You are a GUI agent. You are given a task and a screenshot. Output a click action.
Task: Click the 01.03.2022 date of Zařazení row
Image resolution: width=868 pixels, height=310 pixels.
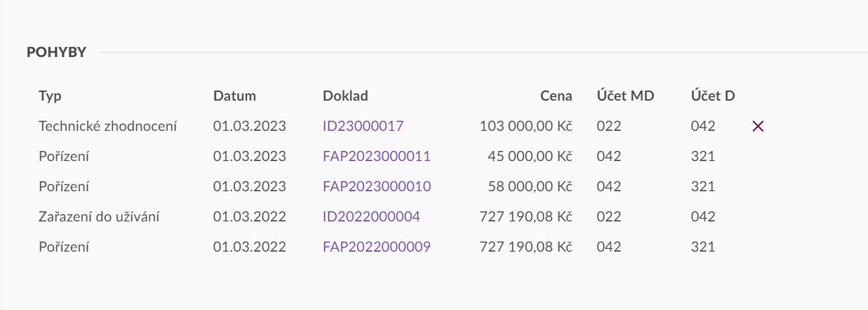(249, 217)
